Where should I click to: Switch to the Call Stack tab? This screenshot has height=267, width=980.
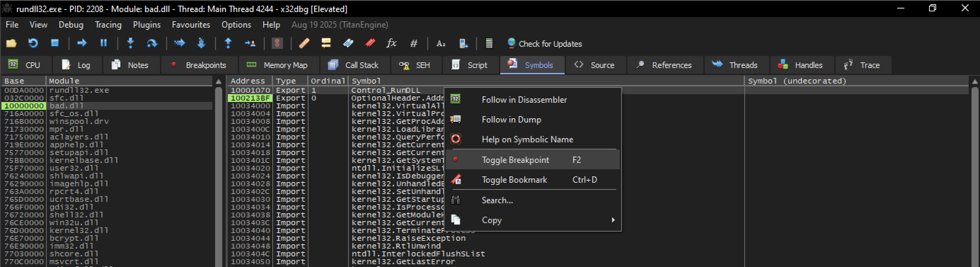coord(355,65)
